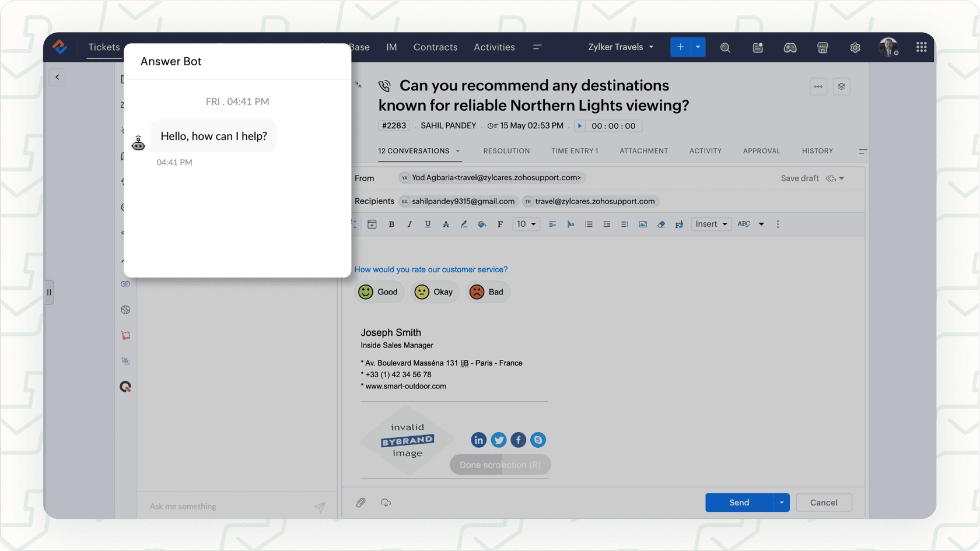Toggle bold formatting in the editor

click(391, 224)
